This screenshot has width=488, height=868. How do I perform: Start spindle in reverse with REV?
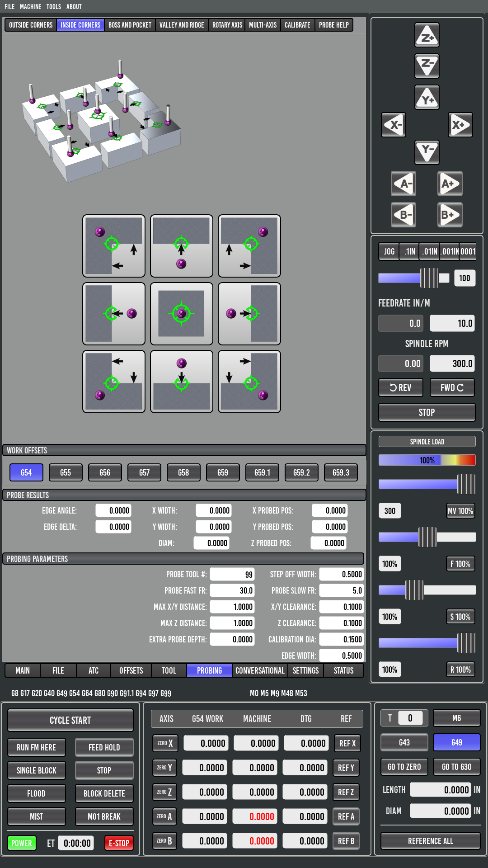(x=401, y=387)
